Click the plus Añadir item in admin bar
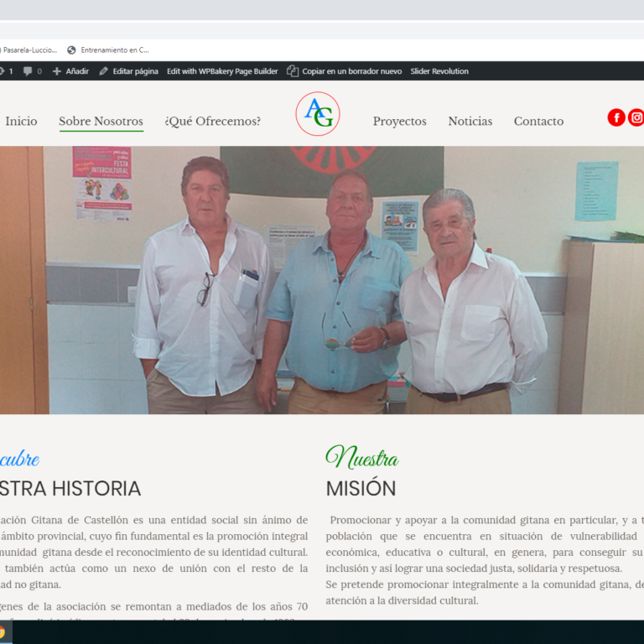This screenshot has height=644, width=644. 70,71
